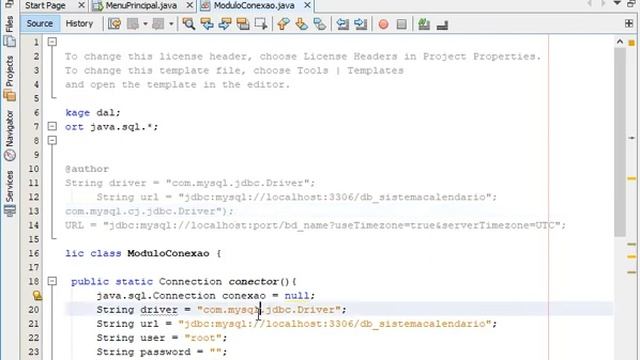Click the vertical scrollbar up arrow
The image size is (640, 360).
(620, 42)
